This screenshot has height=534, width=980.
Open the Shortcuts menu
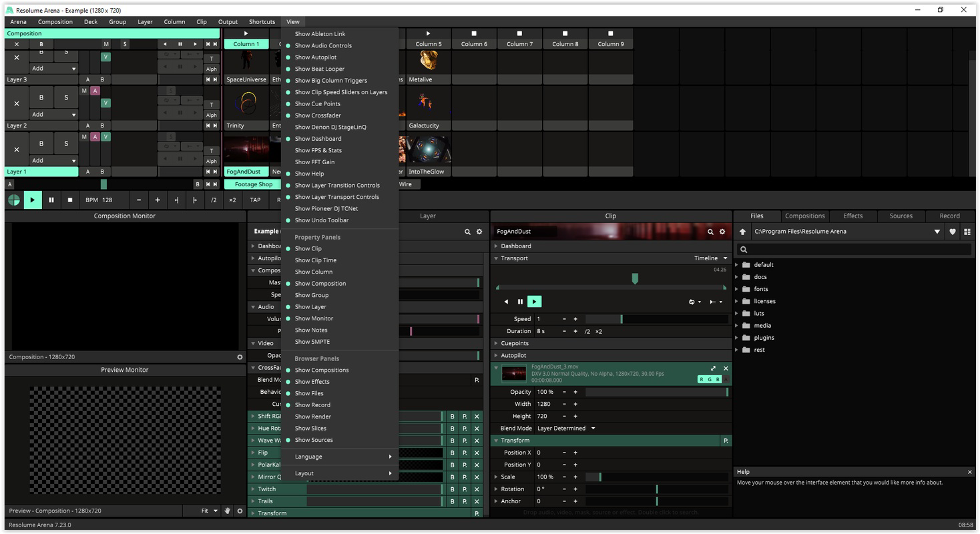click(x=262, y=22)
